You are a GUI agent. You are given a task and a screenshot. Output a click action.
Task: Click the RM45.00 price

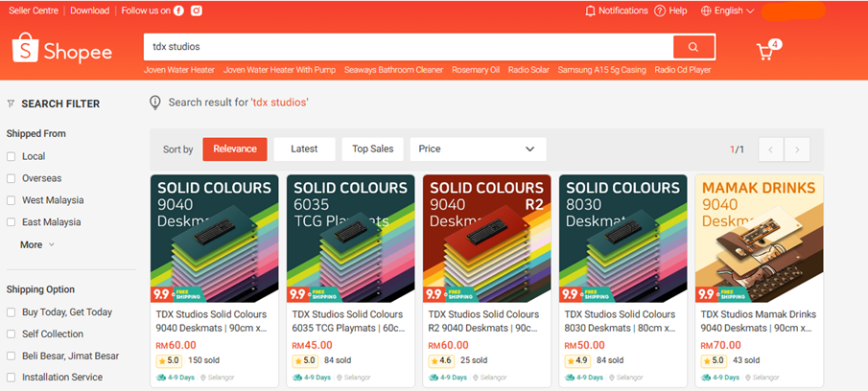313,346
